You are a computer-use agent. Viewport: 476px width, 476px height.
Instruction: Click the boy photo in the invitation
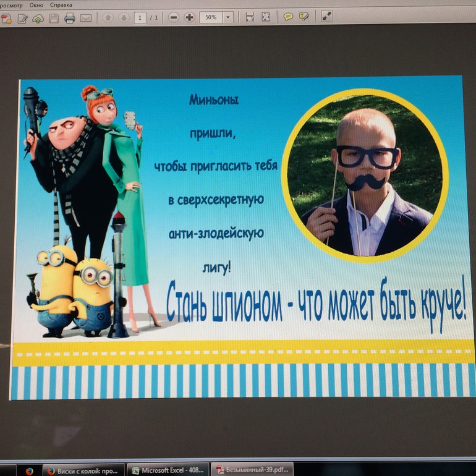tap(365, 176)
